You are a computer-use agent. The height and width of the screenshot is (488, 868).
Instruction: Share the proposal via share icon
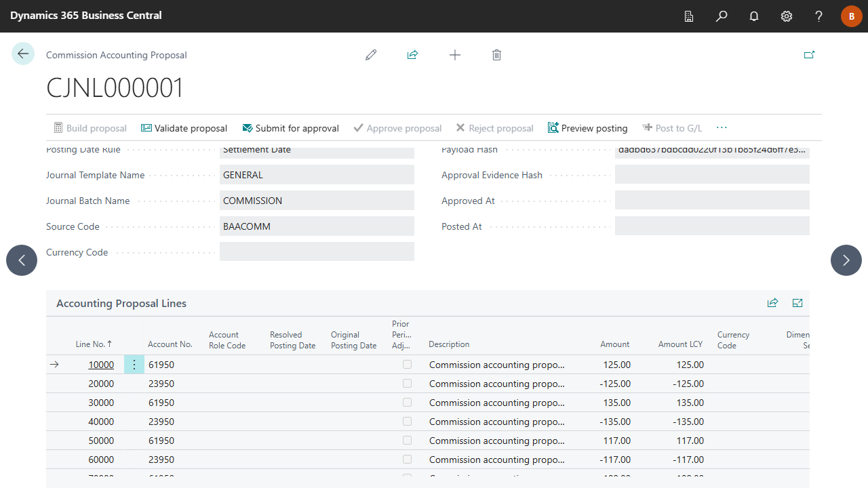[412, 55]
